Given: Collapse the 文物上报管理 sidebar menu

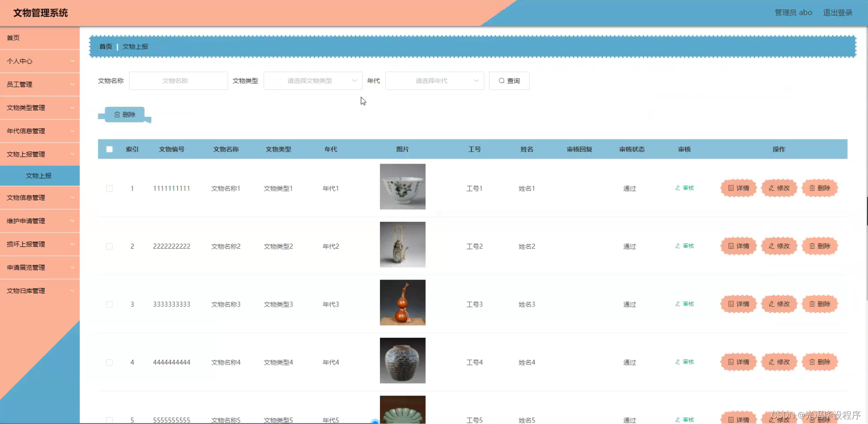Looking at the screenshot, I should click(x=40, y=154).
